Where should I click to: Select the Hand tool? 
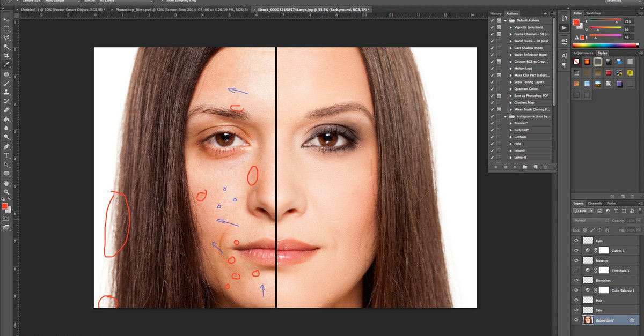6,183
